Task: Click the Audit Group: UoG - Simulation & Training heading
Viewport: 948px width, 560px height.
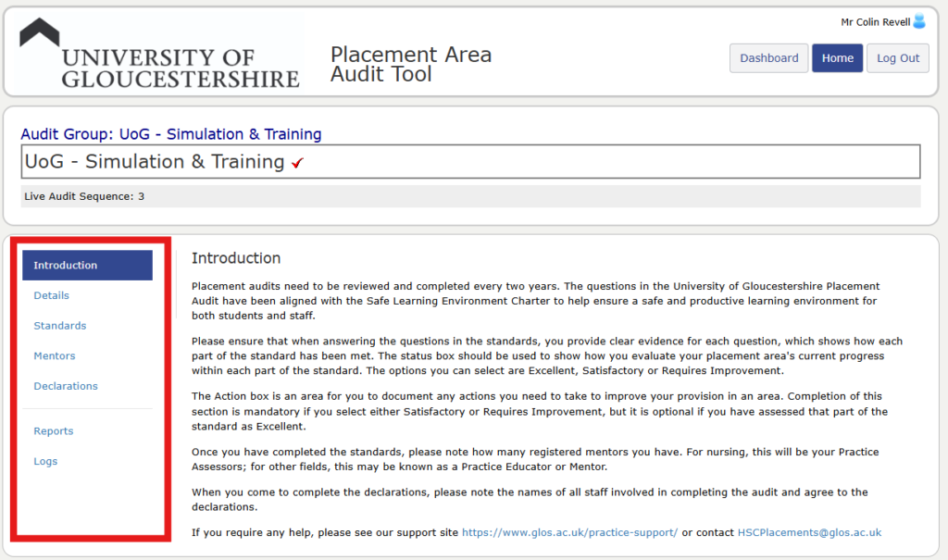Action: pyautogui.click(x=171, y=133)
